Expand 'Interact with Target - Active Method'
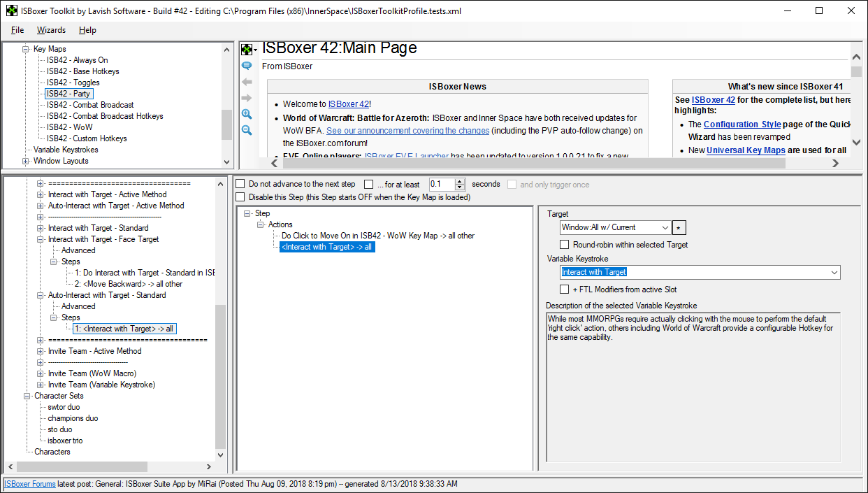The width and height of the screenshot is (868, 493). [x=41, y=194]
